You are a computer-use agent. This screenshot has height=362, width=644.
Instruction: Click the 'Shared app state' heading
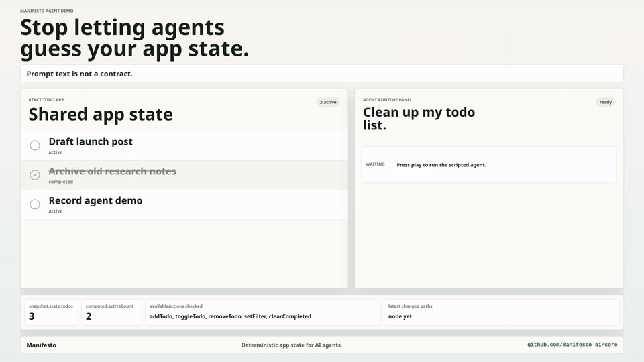(x=101, y=114)
